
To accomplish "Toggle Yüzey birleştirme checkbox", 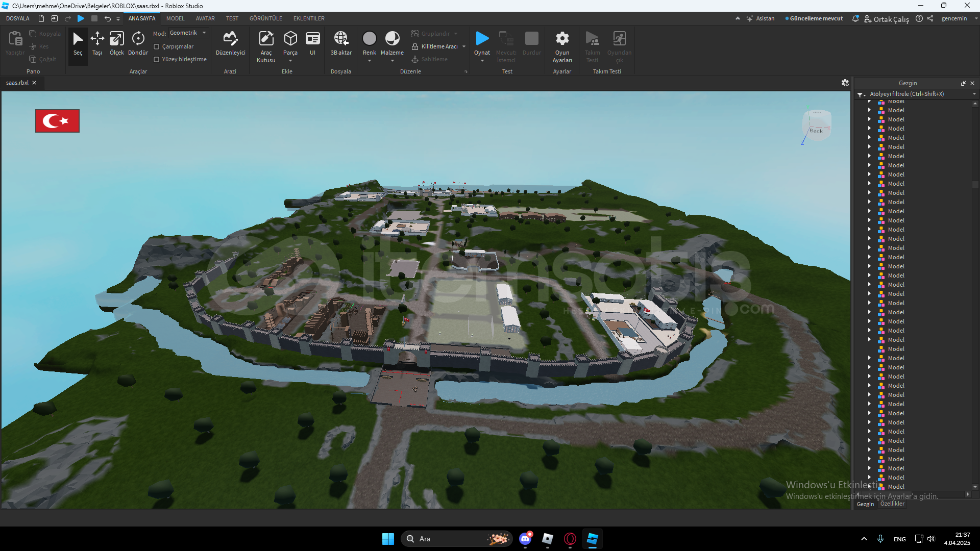I will point(157,59).
